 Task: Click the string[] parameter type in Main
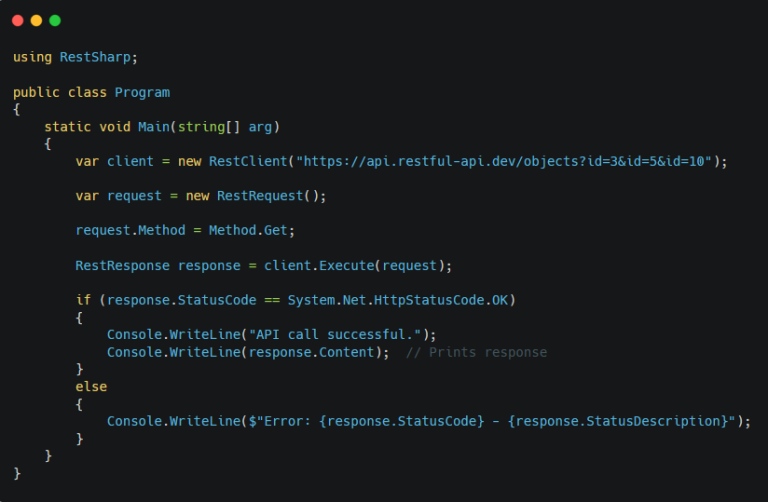[x=209, y=127]
